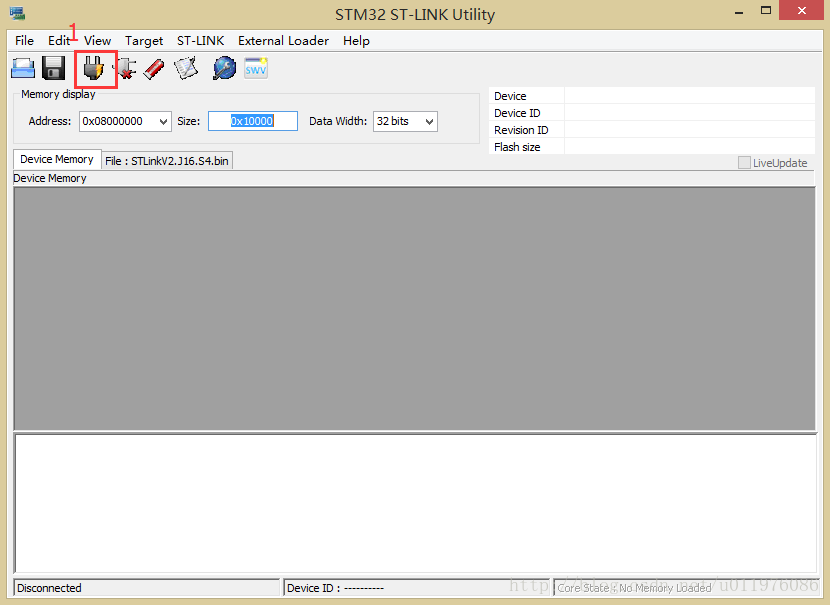Open the Edit menu
The image size is (830, 605).
59,41
